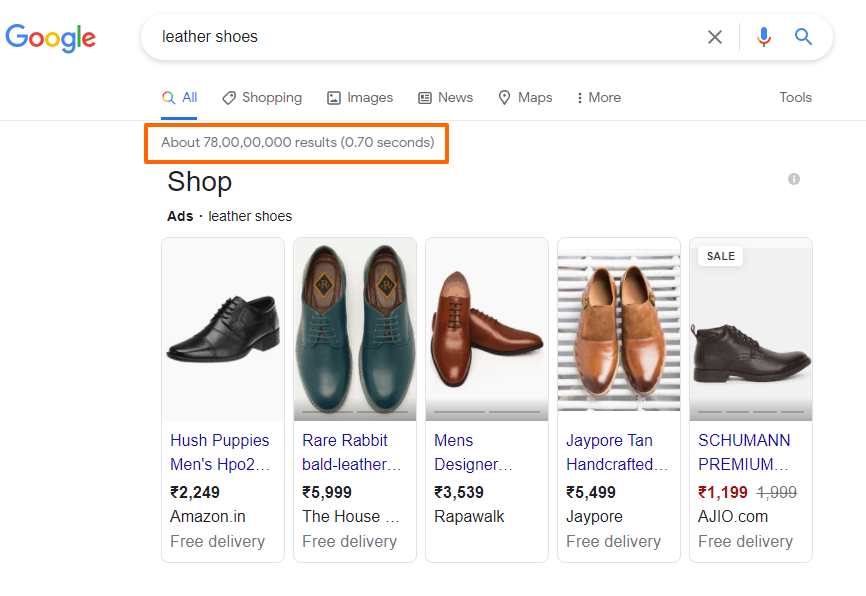Open the Hush Puppies Men's shoe listing

coord(220,452)
